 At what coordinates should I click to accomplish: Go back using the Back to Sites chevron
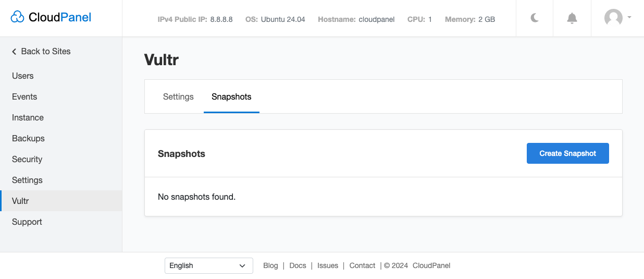15,51
